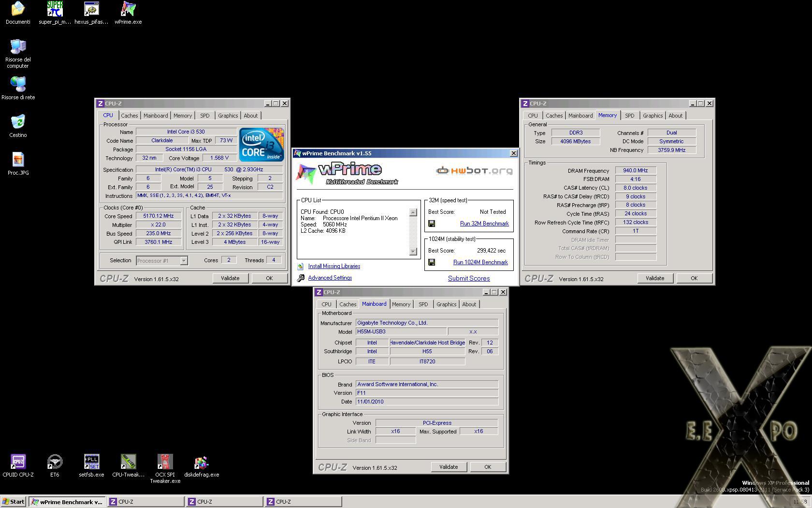Click the Best Score 299,422 sec value
This screenshot has width=812, height=508.
coord(491,251)
